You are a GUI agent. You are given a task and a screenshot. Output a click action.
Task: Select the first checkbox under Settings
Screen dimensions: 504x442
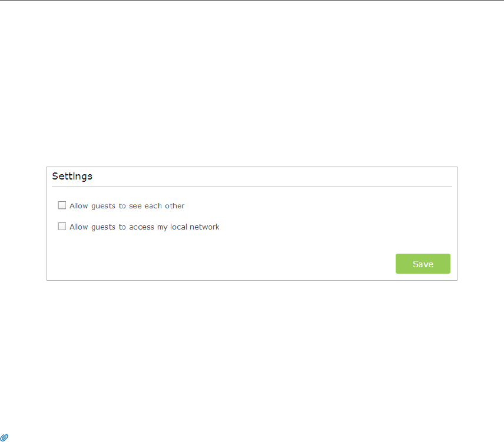tap(62, 205)
